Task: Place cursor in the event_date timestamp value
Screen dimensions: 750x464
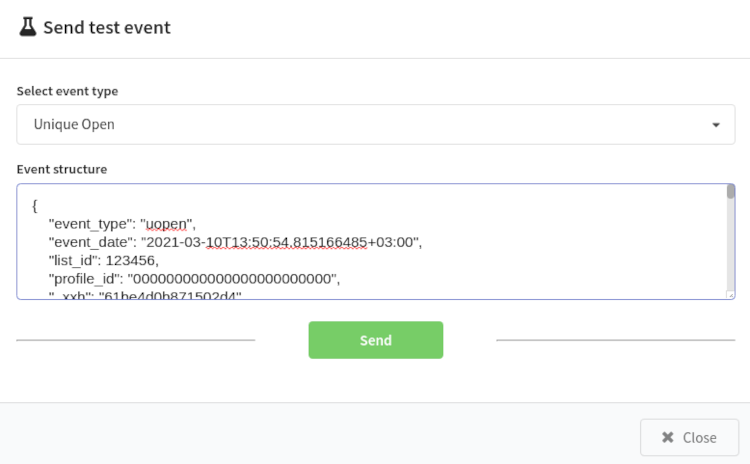Action: [x=280, y=242]
